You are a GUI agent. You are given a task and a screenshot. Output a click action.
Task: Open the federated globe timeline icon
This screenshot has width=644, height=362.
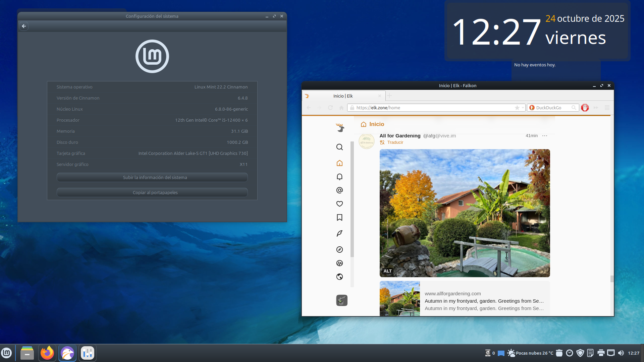pyautogui.click(x=339, y=277)
